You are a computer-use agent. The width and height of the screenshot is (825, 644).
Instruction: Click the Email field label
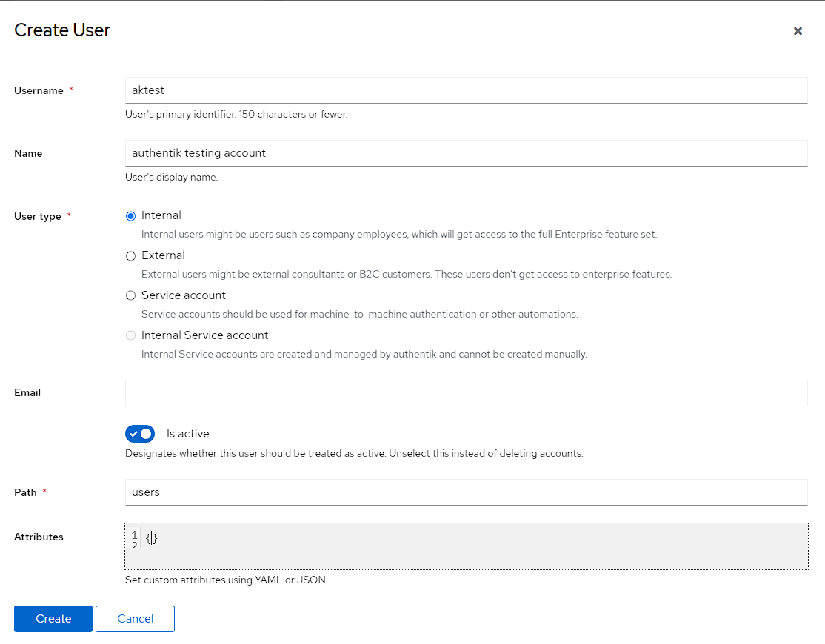27,393
